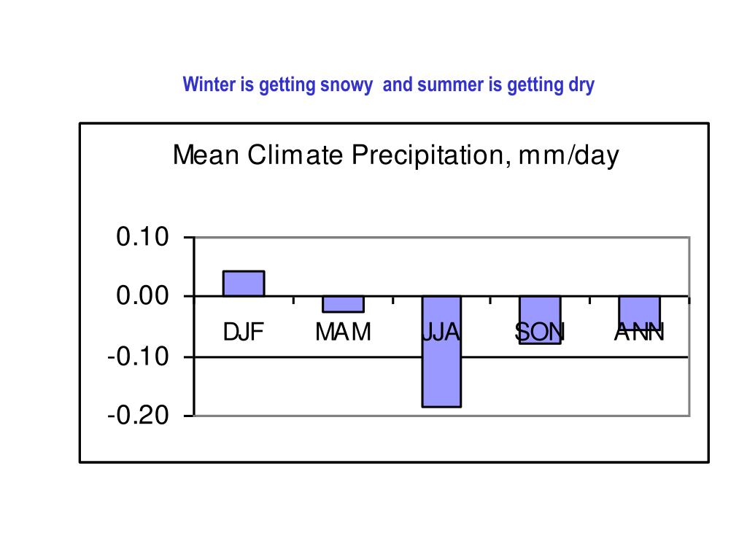
Task: Select the SON precipitation bar
Action: [540, 319]
